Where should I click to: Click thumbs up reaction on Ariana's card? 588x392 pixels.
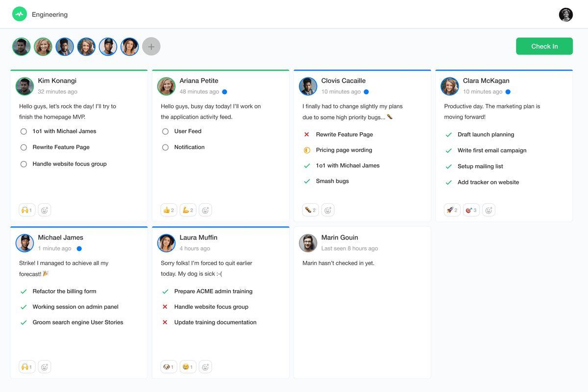point(169,210)
